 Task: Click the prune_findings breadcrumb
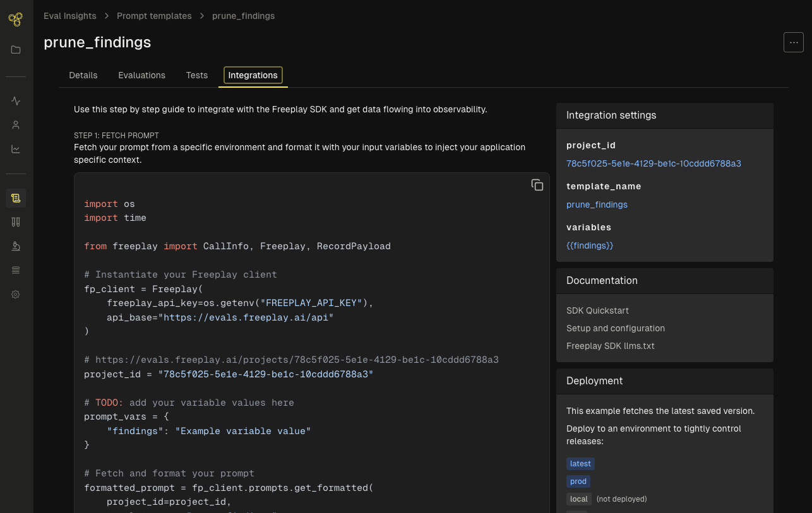243,16
